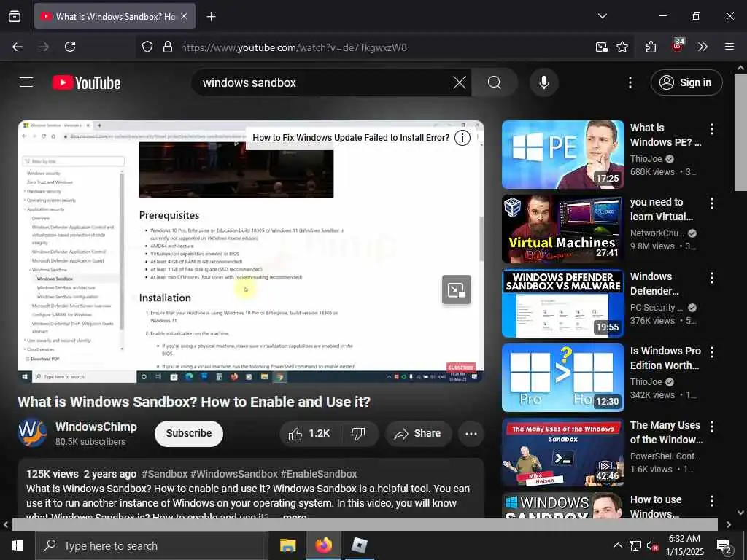Open Firefox View icon

[x=15, y=16]
